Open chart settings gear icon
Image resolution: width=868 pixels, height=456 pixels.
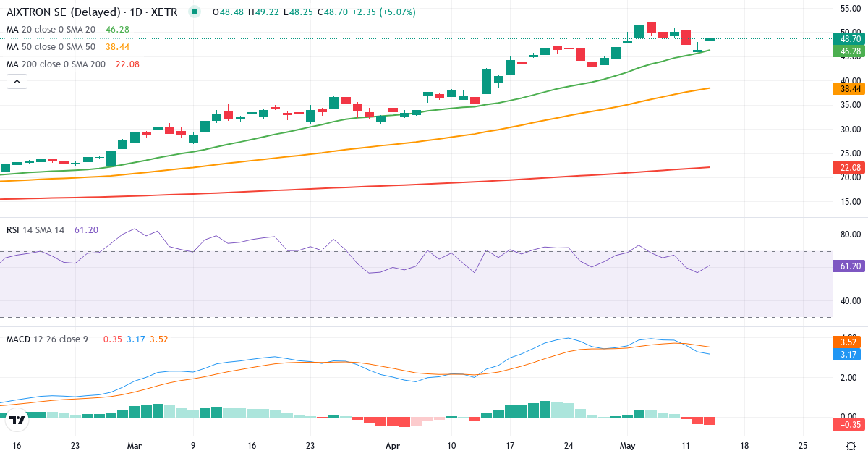851,446
